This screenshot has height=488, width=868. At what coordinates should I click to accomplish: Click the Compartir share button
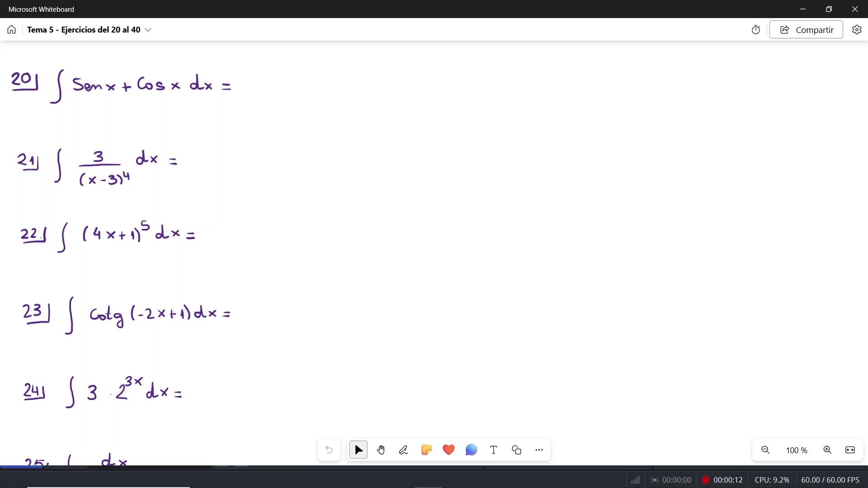(806, 30)
